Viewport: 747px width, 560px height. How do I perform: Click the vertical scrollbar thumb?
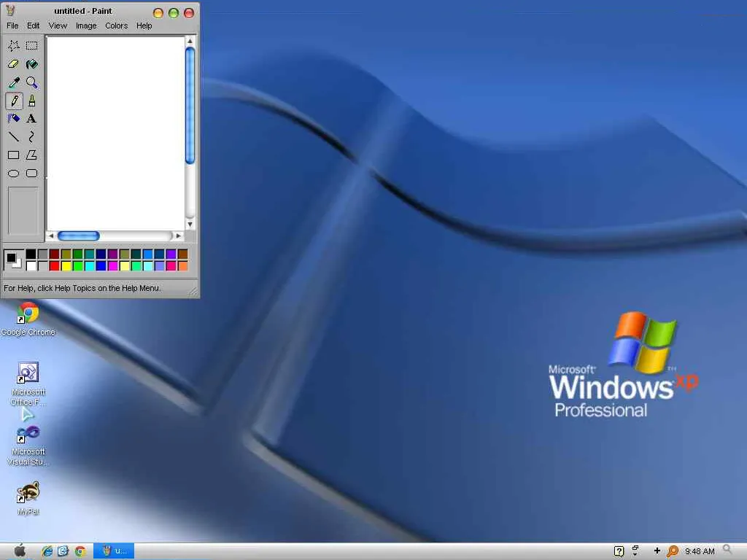click(x=190, y=105)
